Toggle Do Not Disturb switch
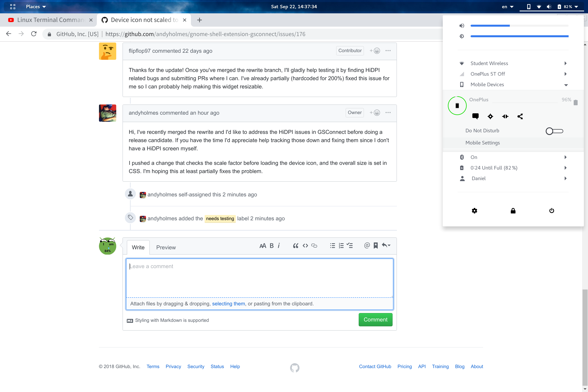This screenshot has height=392, width=588. pyautogui.click(x=554, y=131)
